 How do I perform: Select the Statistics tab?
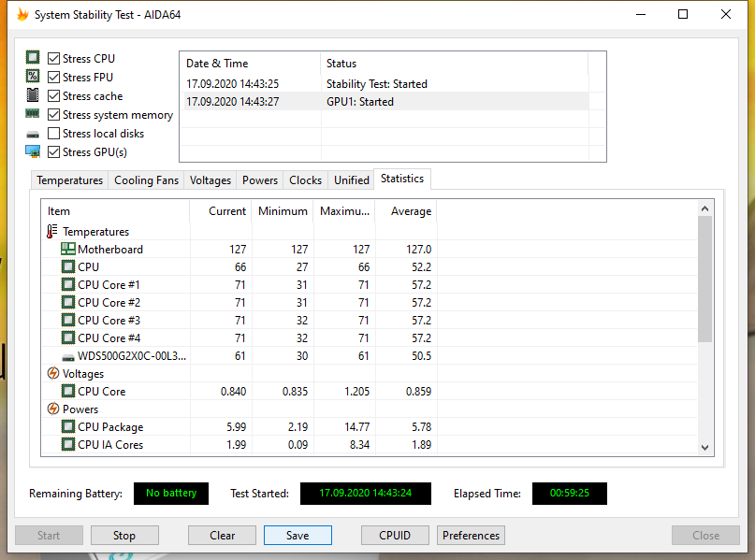(402, 179)
